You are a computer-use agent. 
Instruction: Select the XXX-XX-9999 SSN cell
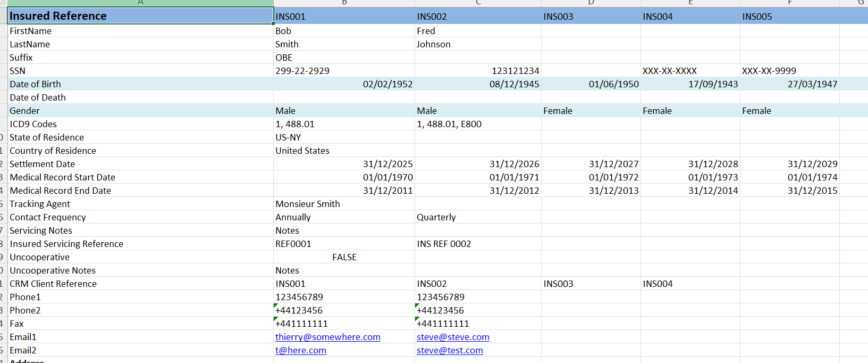769,71
